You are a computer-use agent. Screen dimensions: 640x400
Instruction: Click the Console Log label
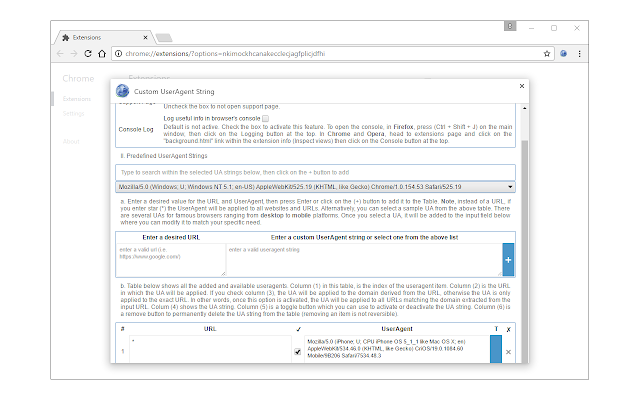(136, 129)
